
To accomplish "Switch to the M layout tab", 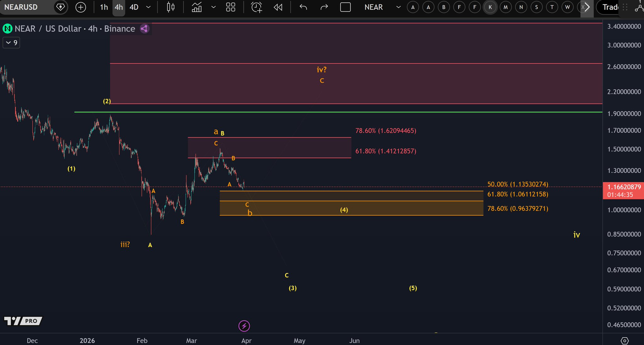I will tap(506, 7).
